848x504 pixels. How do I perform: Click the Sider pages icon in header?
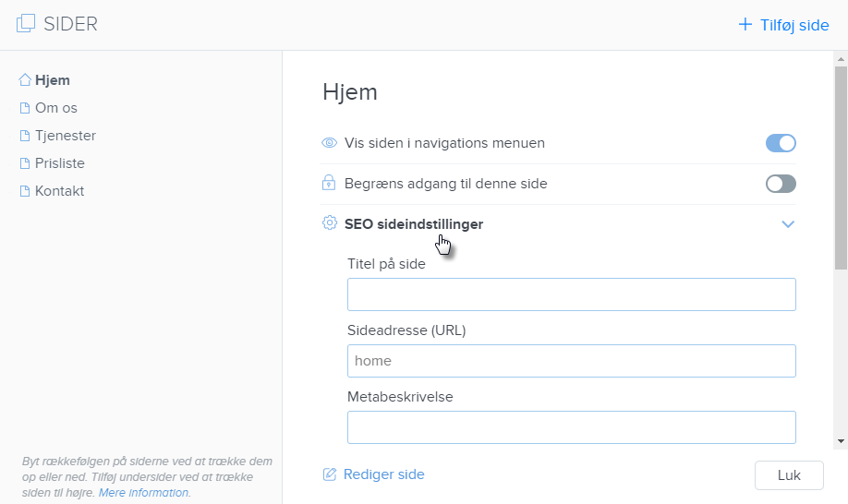tap(26, 24)
